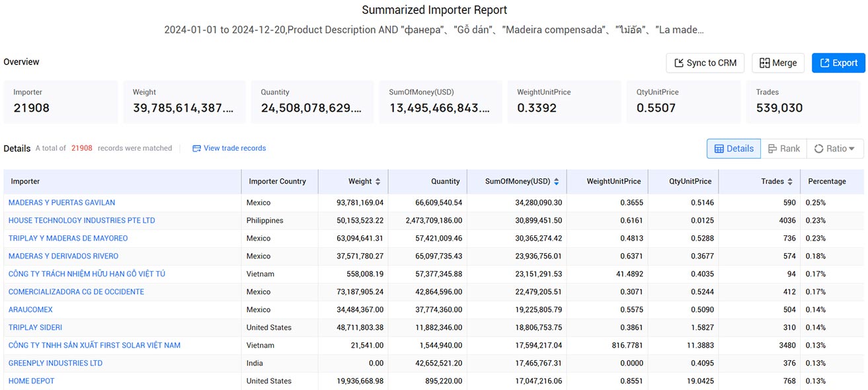Switch to the Details view tab
868x390 pixels.
point(734,149)
